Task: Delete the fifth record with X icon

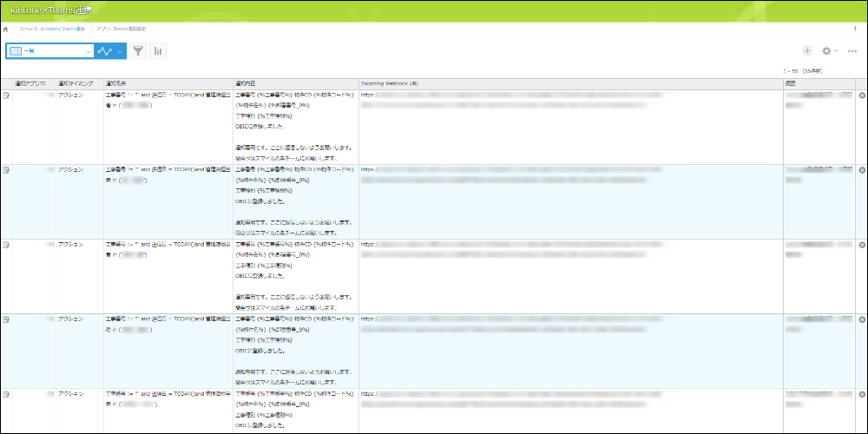Action: point(862,394)
